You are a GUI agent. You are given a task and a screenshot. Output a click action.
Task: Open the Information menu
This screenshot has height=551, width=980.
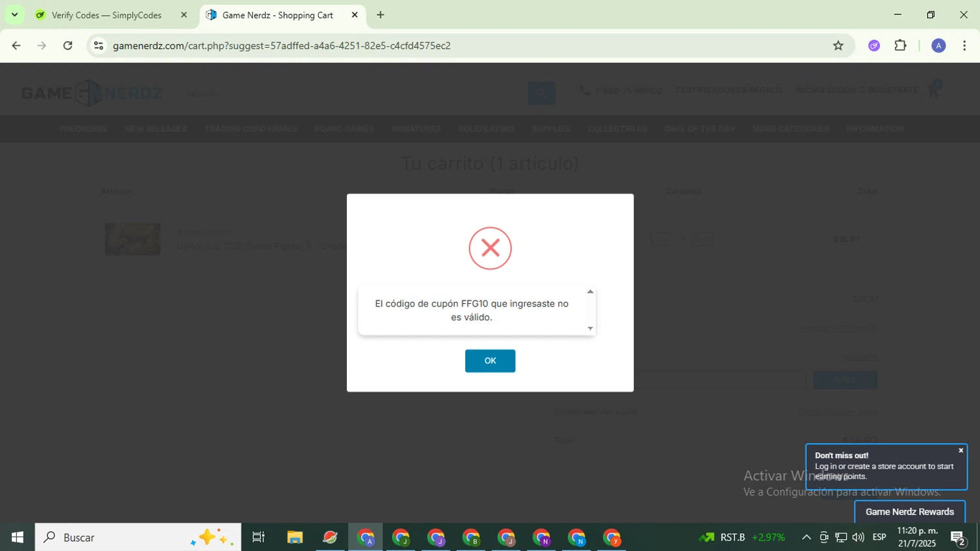click(x=875, y=129)
